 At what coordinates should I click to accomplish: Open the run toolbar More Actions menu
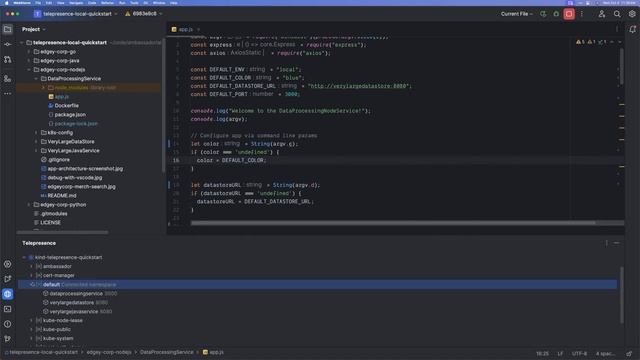pos(582,14)
